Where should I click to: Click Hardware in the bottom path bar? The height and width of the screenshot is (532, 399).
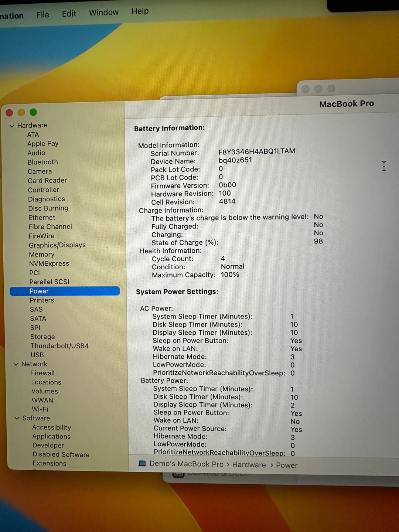click(x=249, y=465)
